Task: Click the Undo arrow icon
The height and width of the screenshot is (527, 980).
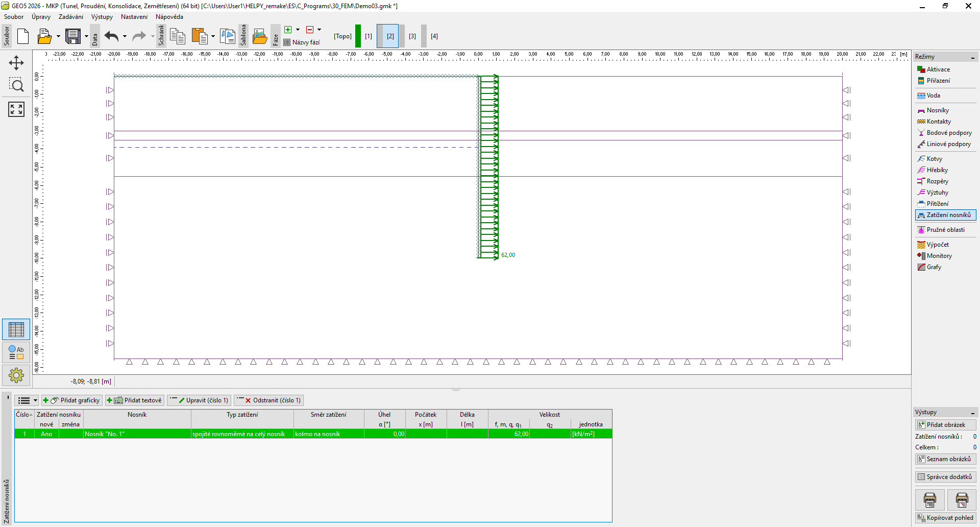Action: 111,36
